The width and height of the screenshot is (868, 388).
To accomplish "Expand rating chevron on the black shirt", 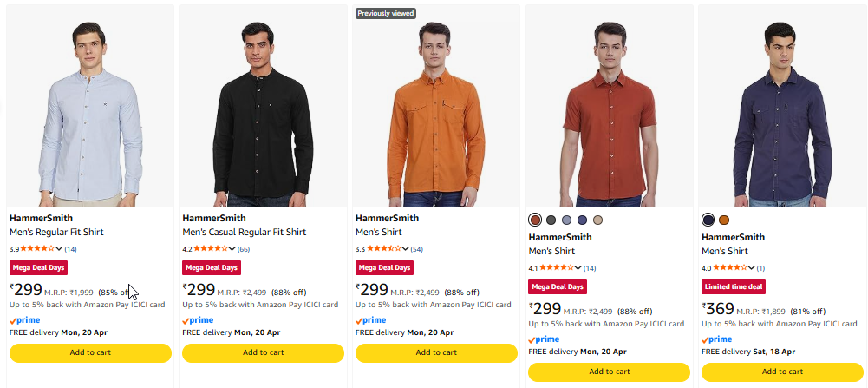I will point(232,249).
